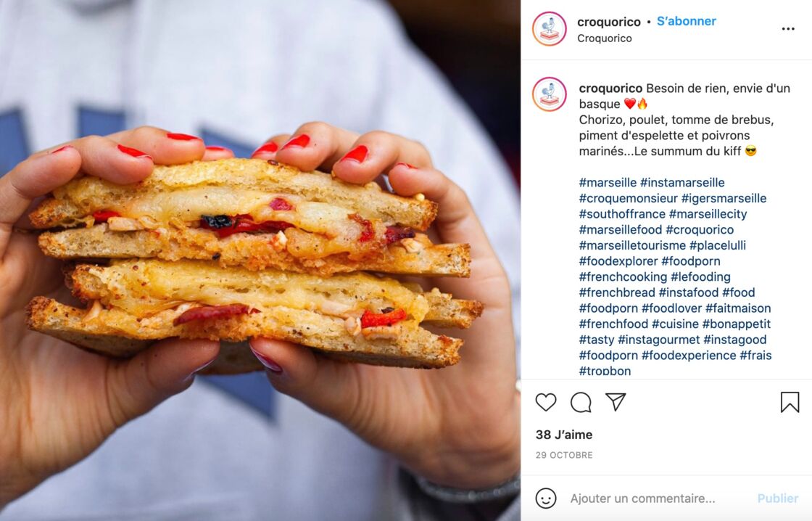Open the #placelulli hashtag
Viewport: 812px width, 521px height.
718,245
